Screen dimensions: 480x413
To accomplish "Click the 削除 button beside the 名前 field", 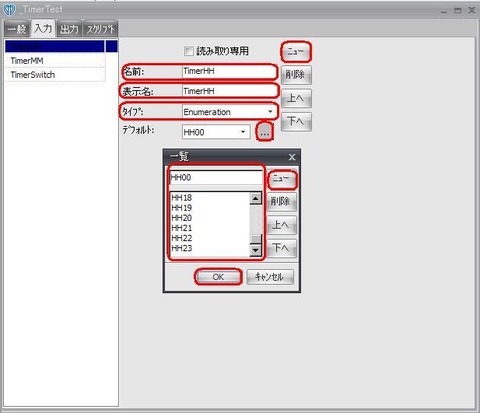I will (x=296, y=75).
